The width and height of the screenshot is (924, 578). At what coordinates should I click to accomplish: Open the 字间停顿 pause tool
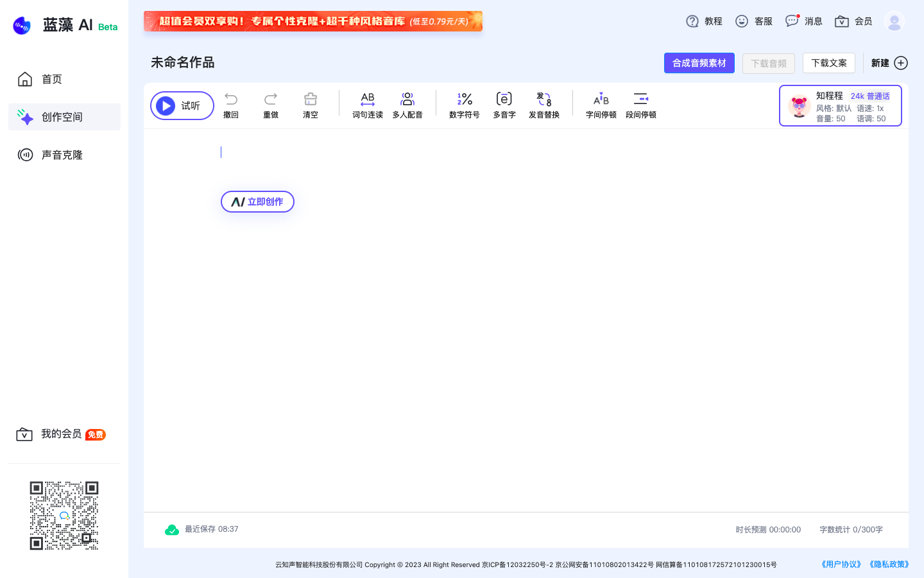point(601,105)
